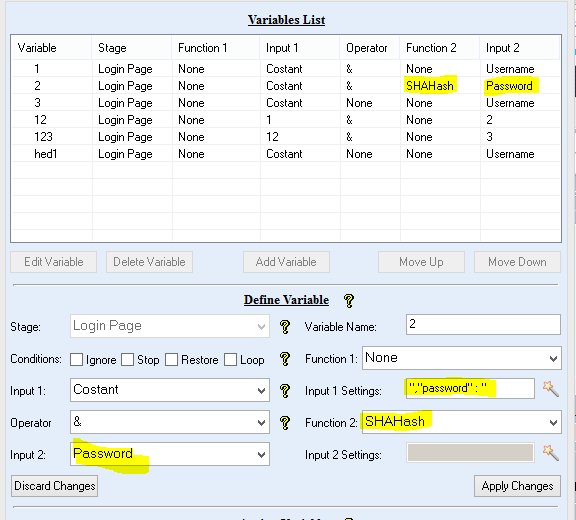The height and width of the screenshot is (520, 576).
Task: Click the Input 1 column header
Action: coord(300,48)
